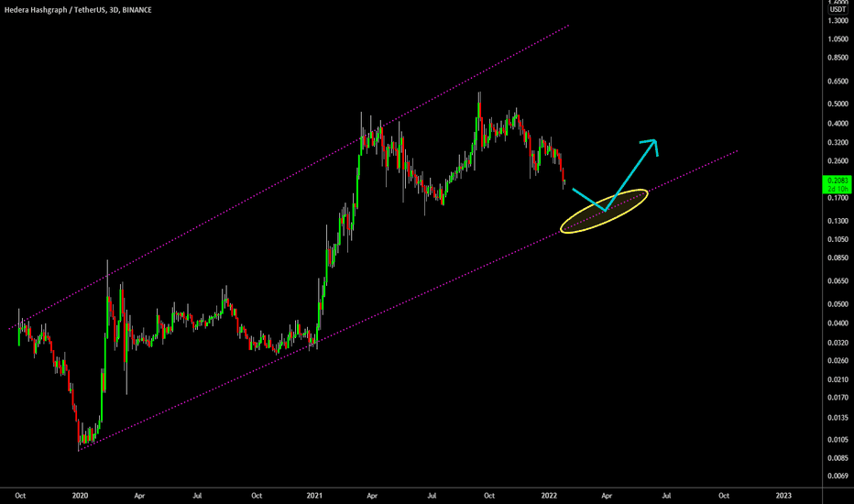Viewport: 854px width, 504px height.
Task: Click the 0.0850 price axis label
Action: [838, 258]
